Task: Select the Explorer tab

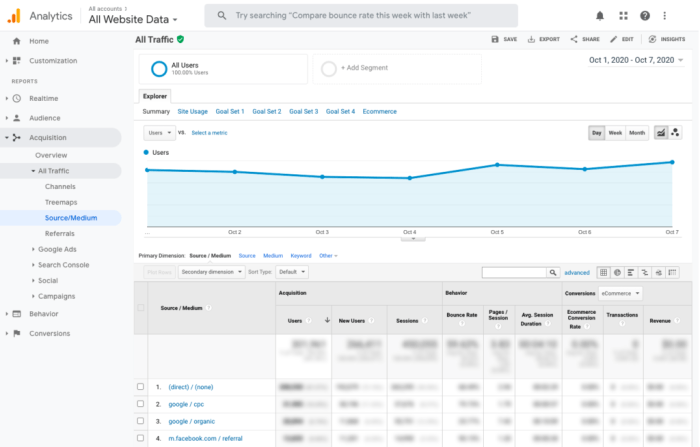Action: (154, 96)
